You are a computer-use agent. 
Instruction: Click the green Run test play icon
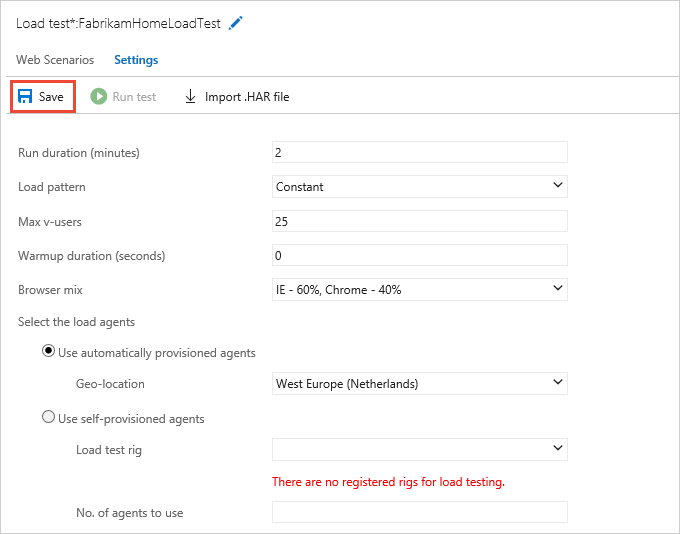pyautogui.click(x=98, y=97)
